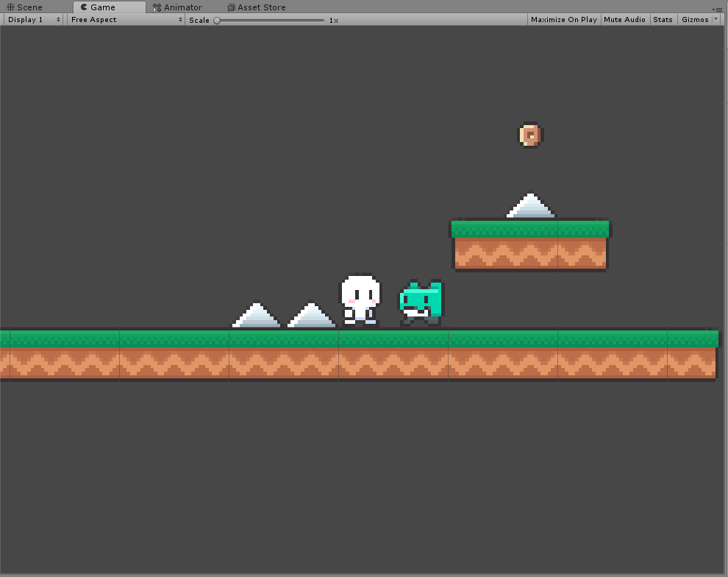Open the Free Aspect dropdown

click(126, 20)
